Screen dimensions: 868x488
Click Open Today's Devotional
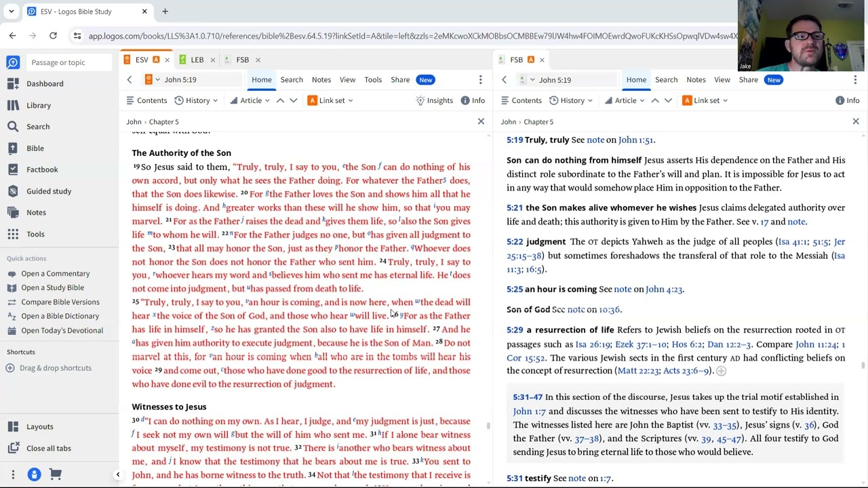pos(62,330)
